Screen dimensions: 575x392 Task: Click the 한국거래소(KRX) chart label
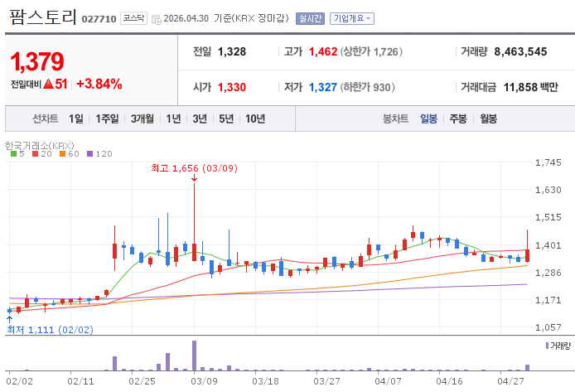pos(40,146)
